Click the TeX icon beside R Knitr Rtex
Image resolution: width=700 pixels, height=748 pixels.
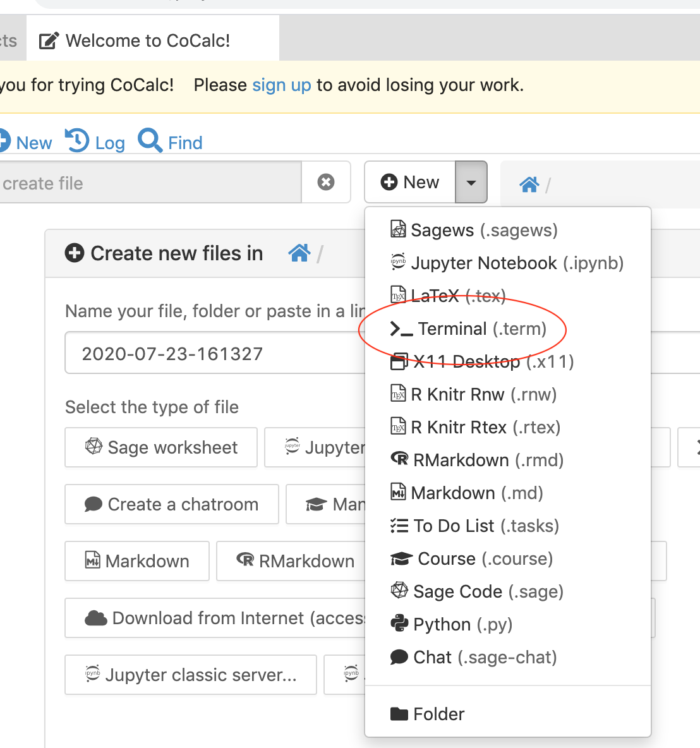click(399, 426)
